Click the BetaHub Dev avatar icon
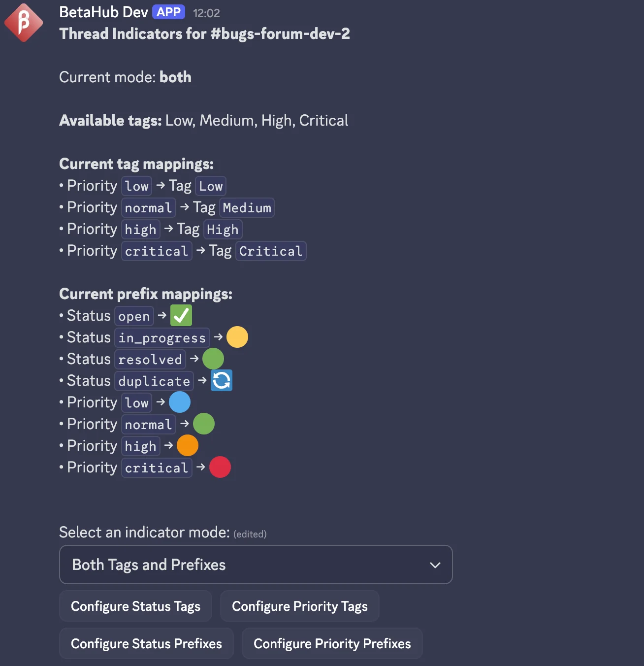Screen dimensions: 644x666 tap(24, 23)
